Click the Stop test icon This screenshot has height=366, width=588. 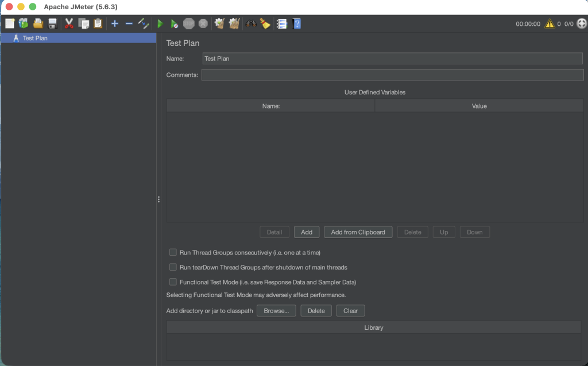click(x=188, y=24)
